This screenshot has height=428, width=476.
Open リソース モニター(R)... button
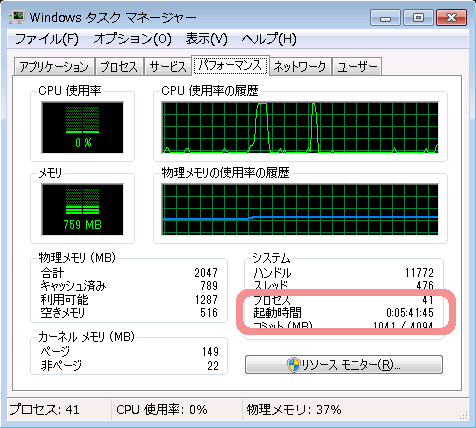[x=344, y=365]
